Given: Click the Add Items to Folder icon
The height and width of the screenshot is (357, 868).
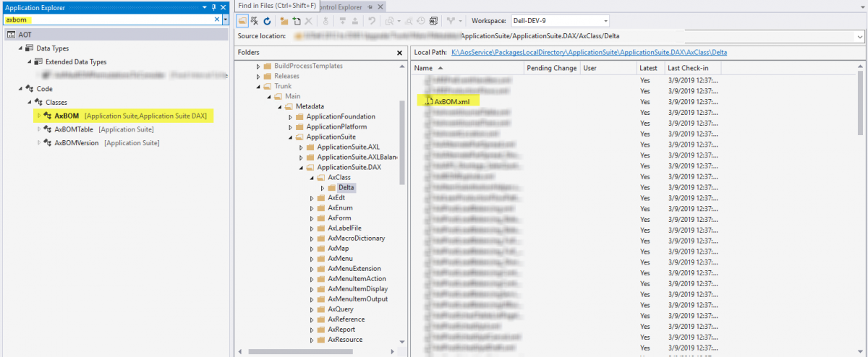Looking at the screenshot, I should [297, 21].
